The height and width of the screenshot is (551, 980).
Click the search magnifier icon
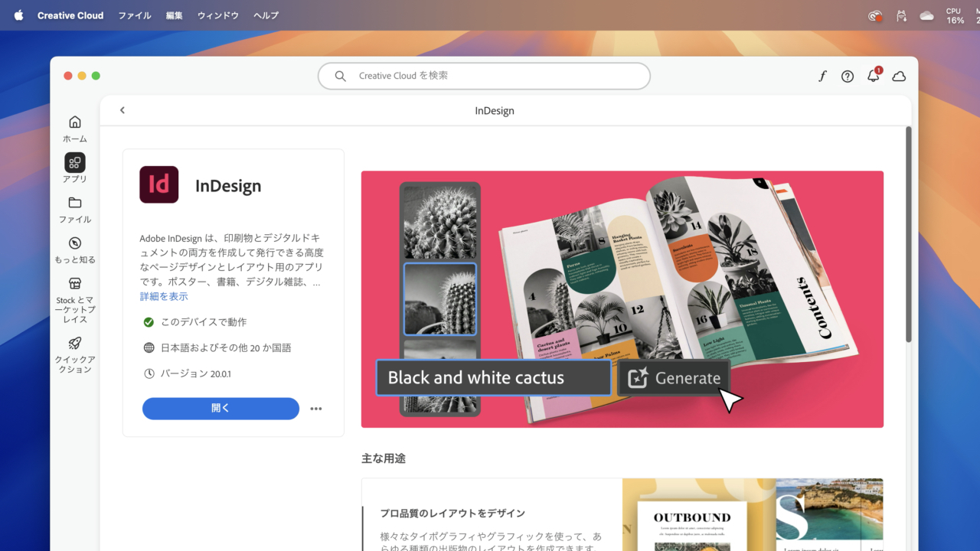tap(341, 76)
